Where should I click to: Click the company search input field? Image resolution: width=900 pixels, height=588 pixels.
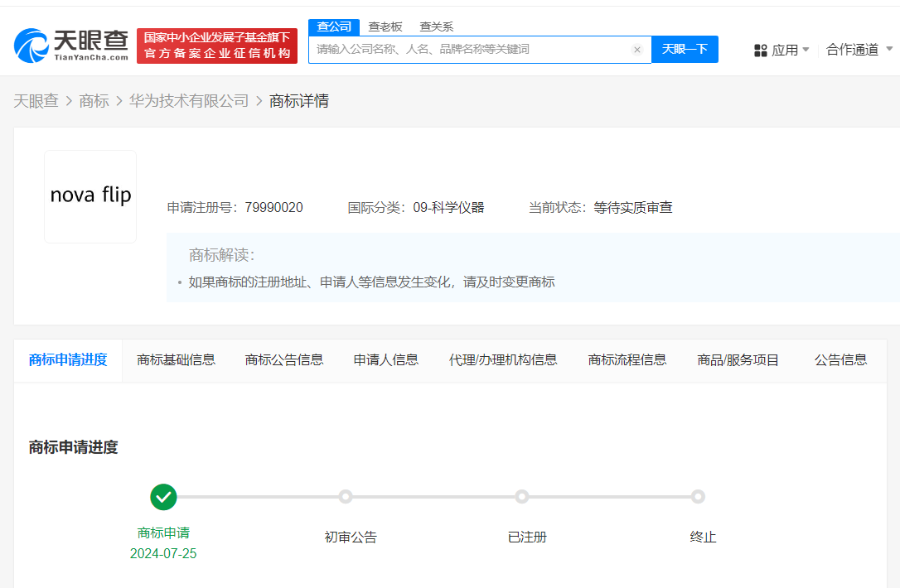tap(472, 50)
